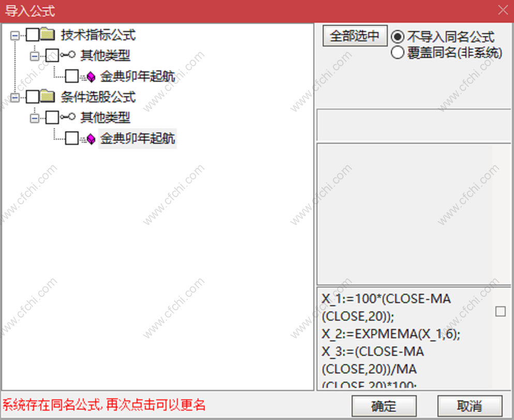Click the 技术指标公式 folder icon

coord(48,35)
